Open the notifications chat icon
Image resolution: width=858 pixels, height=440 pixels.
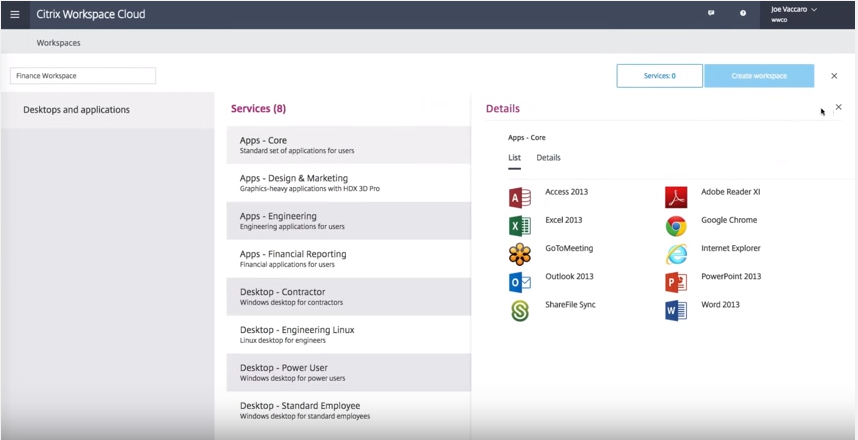pos(711,13)
